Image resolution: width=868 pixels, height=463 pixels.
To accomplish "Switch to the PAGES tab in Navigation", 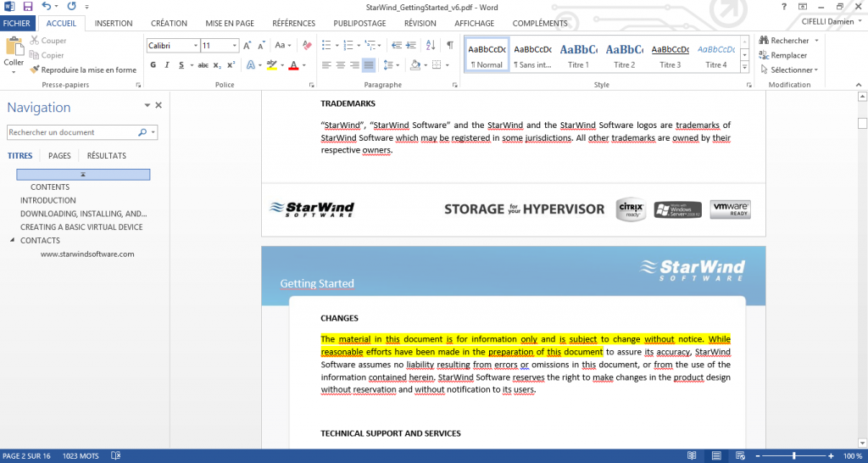I will (59, 156).
